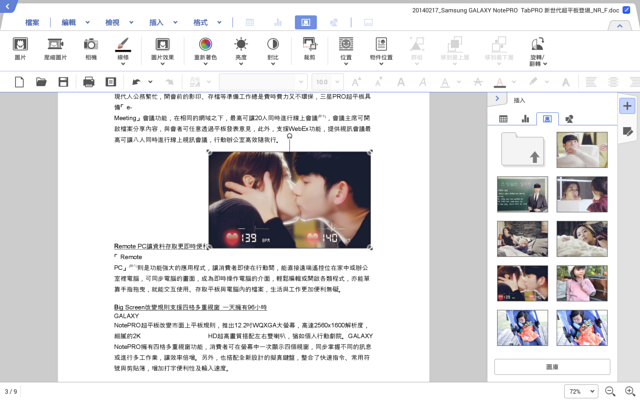Click the zoom out magnifier

[x=610, y=391]
